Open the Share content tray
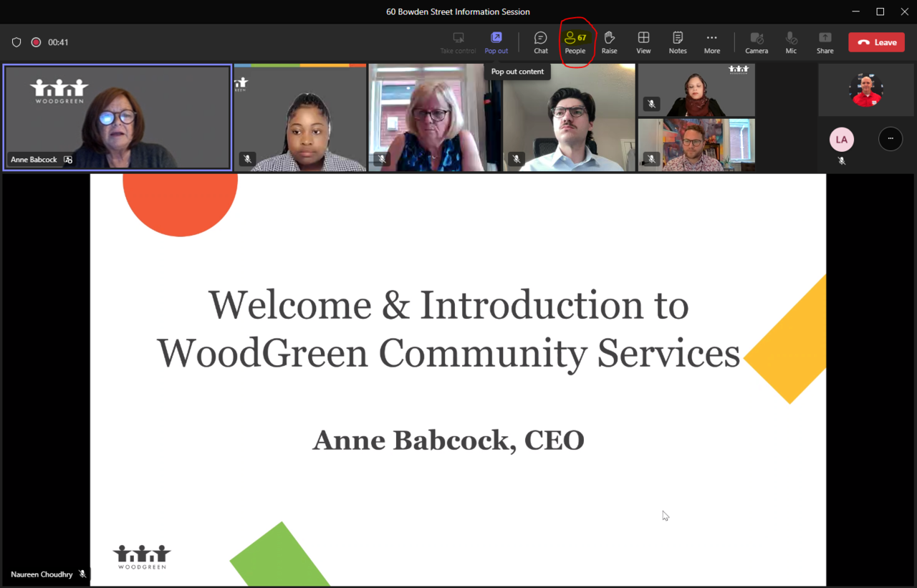917x588 pixels. click(x=825, y=42)
